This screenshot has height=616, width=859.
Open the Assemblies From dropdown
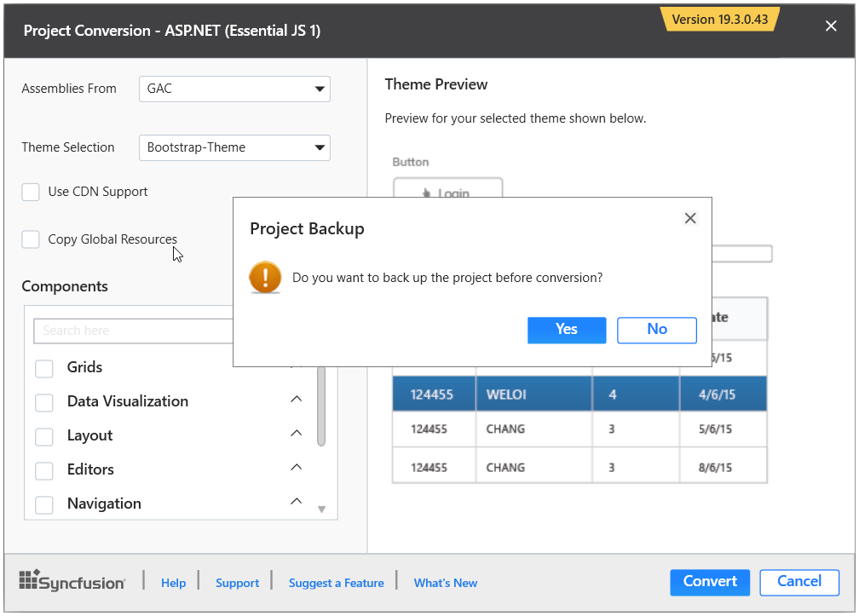234,89
